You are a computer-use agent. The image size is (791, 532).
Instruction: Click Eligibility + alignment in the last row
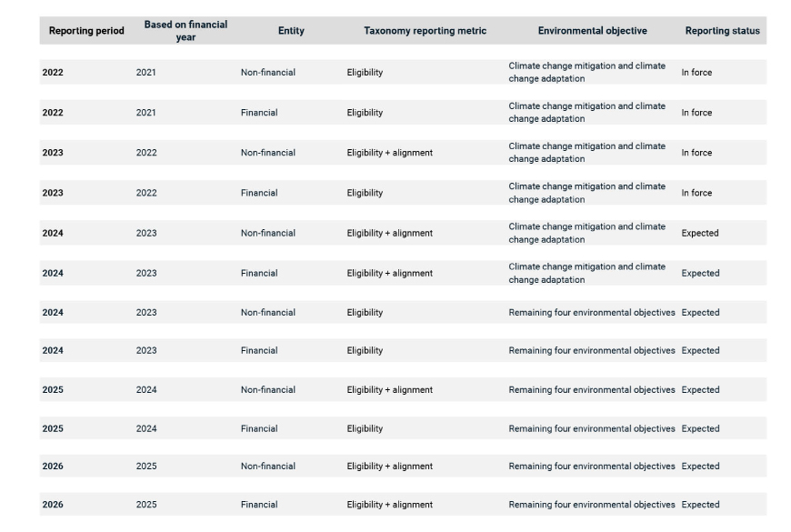[389, 505]
